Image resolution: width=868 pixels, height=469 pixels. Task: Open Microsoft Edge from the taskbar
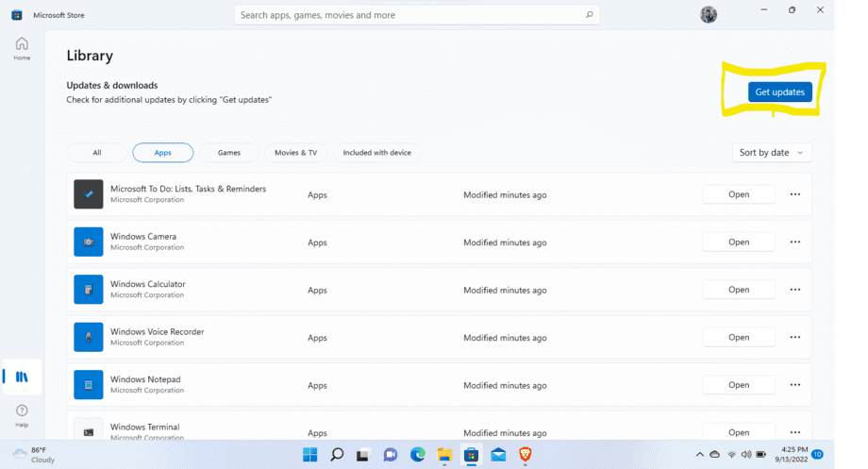417,455
